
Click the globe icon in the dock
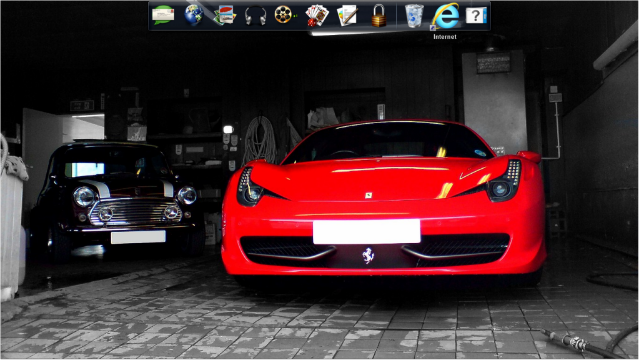coord(194,15)
